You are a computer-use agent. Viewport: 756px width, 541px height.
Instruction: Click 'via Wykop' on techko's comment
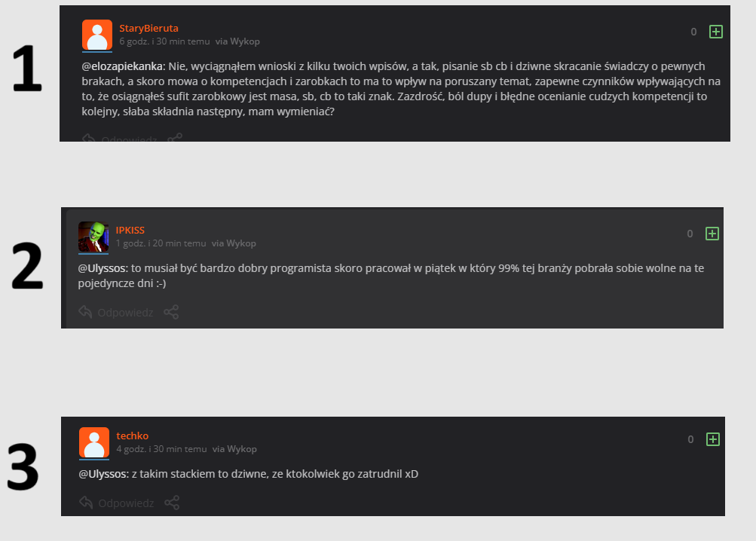(234, 448)
